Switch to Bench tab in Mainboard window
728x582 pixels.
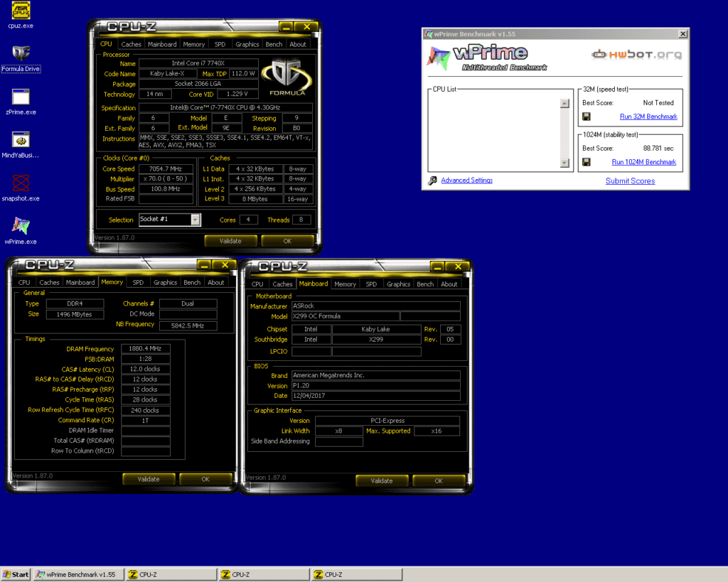(x=425, y=284)
